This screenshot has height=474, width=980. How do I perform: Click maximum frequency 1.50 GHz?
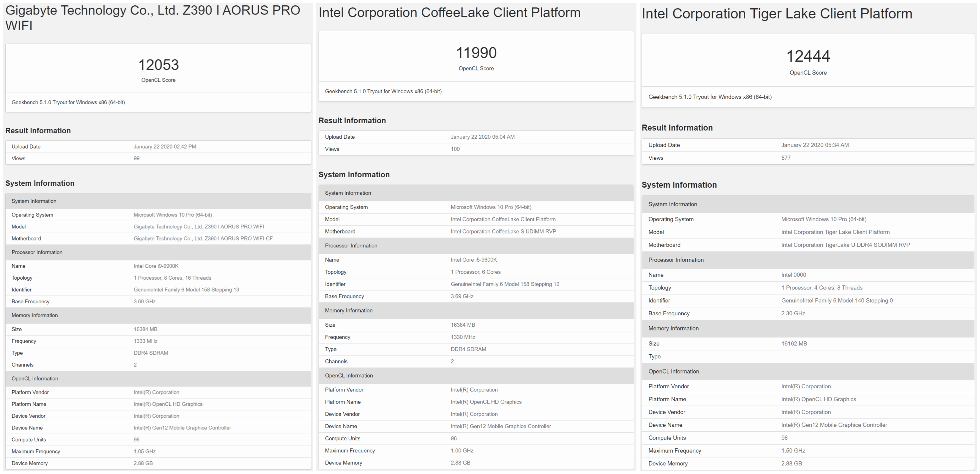click(793, 450)
